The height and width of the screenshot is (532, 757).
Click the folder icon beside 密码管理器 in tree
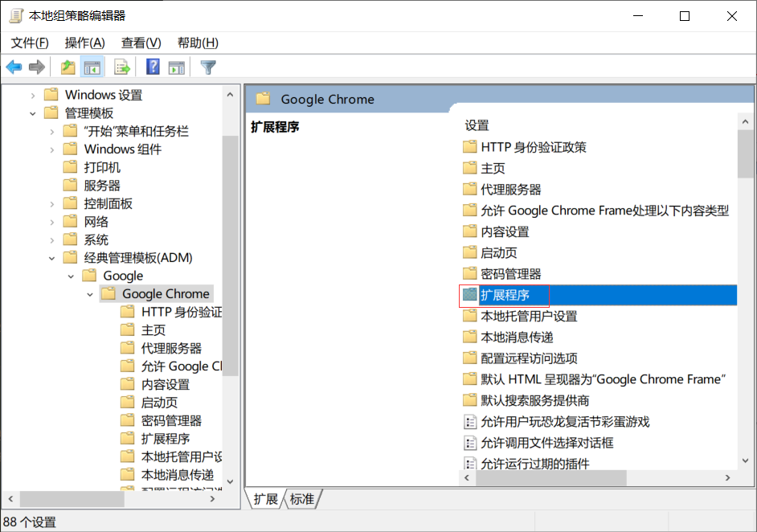[128, 420]
